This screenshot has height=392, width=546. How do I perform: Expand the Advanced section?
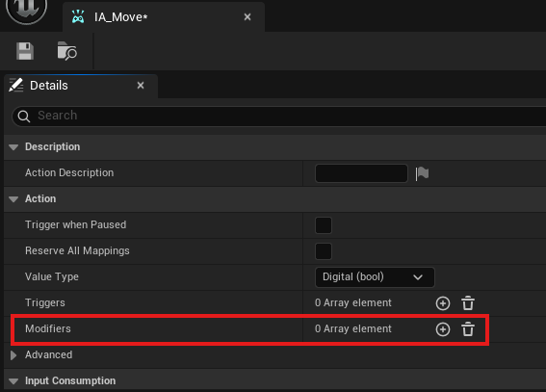tap(13, 355)
